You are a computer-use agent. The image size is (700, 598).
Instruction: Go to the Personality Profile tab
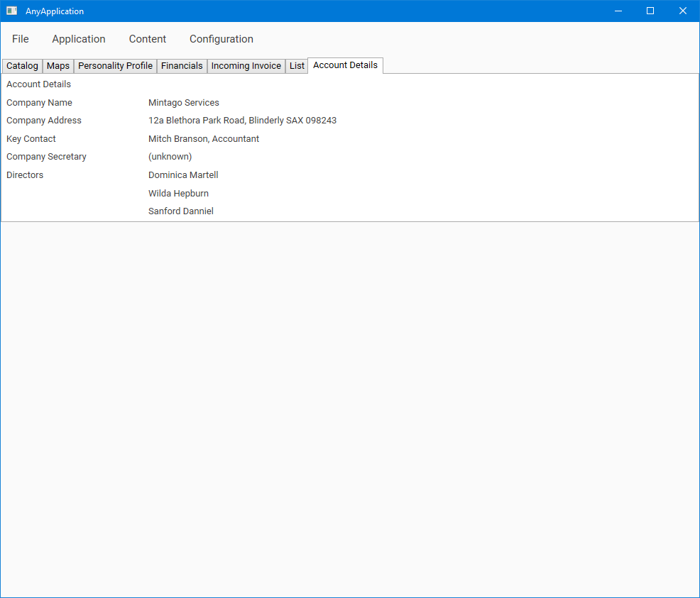tap(115, 66)
